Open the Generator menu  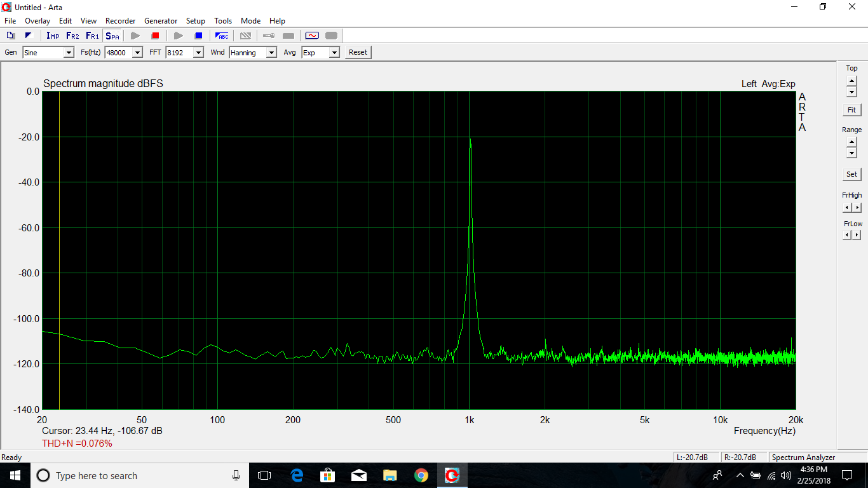click(161, 21)
